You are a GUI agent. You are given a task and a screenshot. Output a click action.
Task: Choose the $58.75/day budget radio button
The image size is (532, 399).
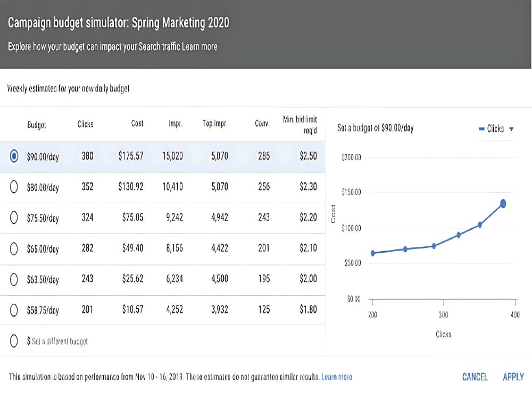[x=14, y=310]
